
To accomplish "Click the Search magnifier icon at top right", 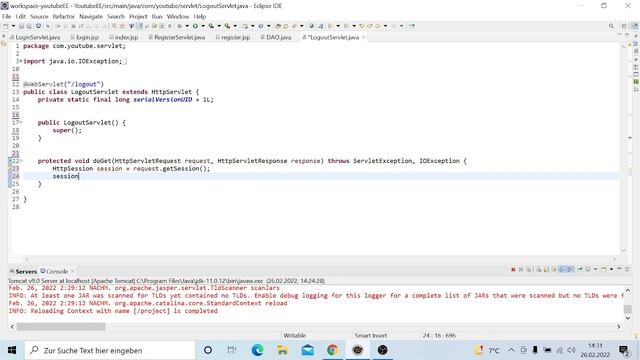I will coord(611,26).
